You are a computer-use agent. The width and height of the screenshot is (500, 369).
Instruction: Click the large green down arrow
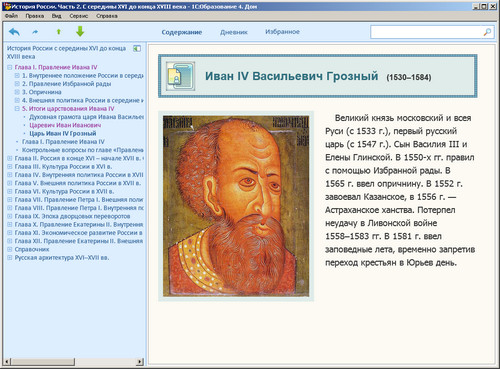point(80,32)
